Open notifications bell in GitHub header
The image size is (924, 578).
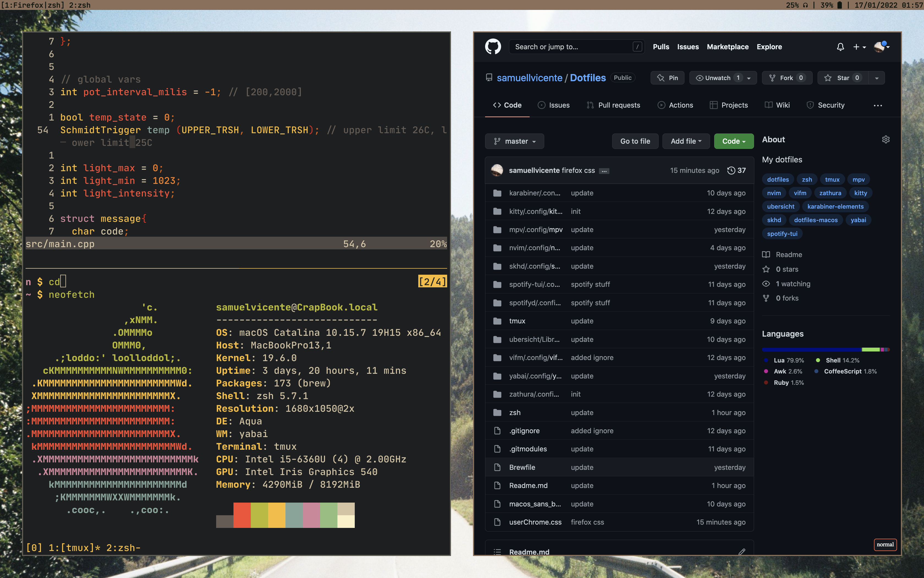click(x=840, y=47)
